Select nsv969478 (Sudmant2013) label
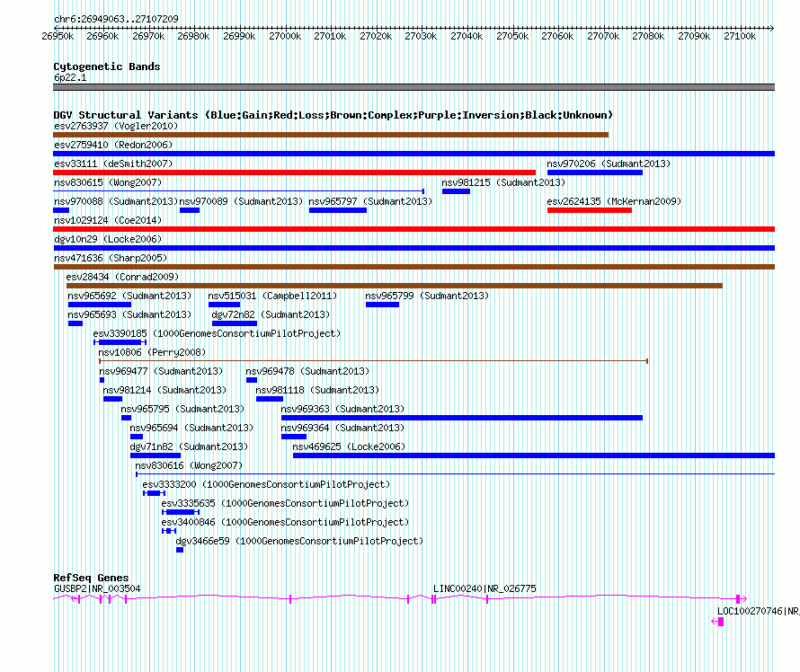 click(307, 371)
